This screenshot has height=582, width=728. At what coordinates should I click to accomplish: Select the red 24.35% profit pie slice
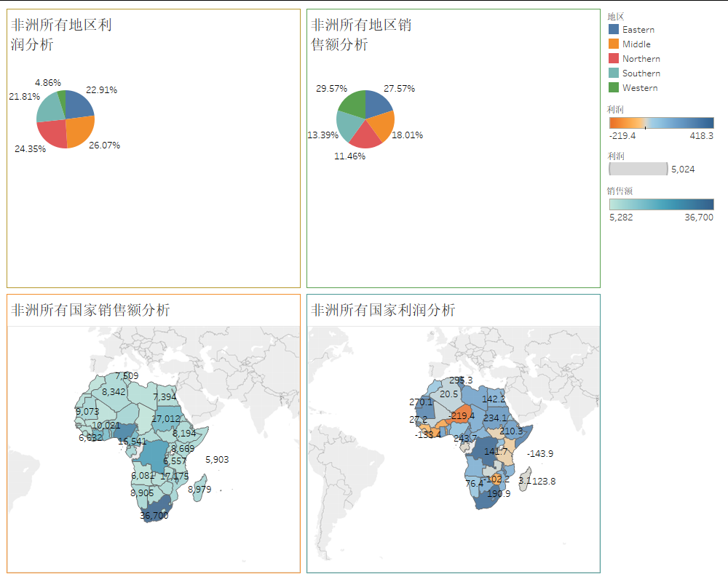pos(54,133)
